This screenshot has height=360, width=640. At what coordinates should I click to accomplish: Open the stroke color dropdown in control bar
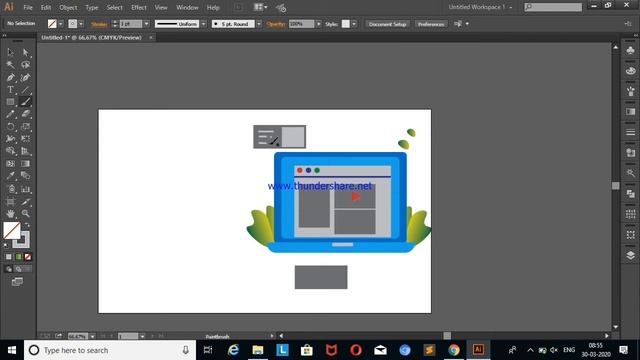click(81, 24)
